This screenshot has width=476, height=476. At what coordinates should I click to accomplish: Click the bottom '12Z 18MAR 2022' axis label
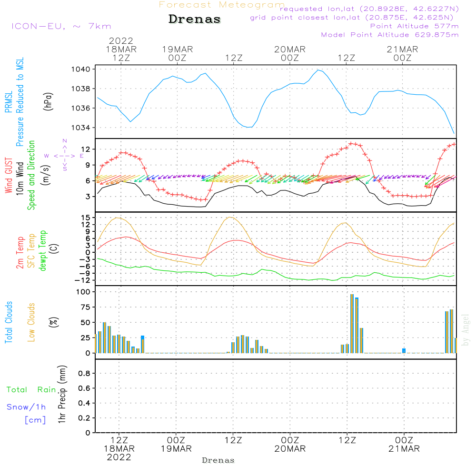119,449
